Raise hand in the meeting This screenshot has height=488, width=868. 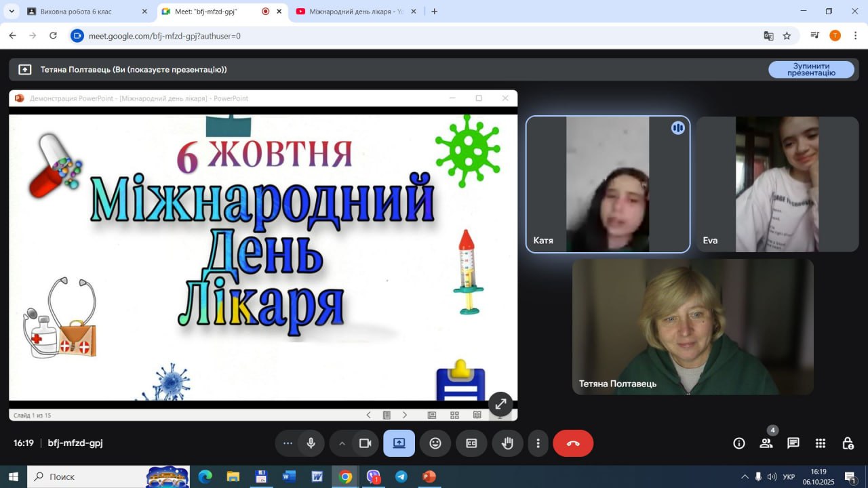click(x=507, y=443)
